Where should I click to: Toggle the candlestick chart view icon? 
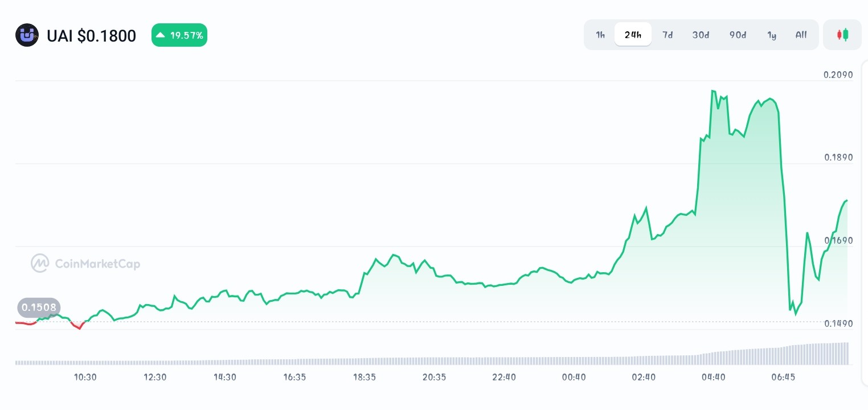coord(842,35)
